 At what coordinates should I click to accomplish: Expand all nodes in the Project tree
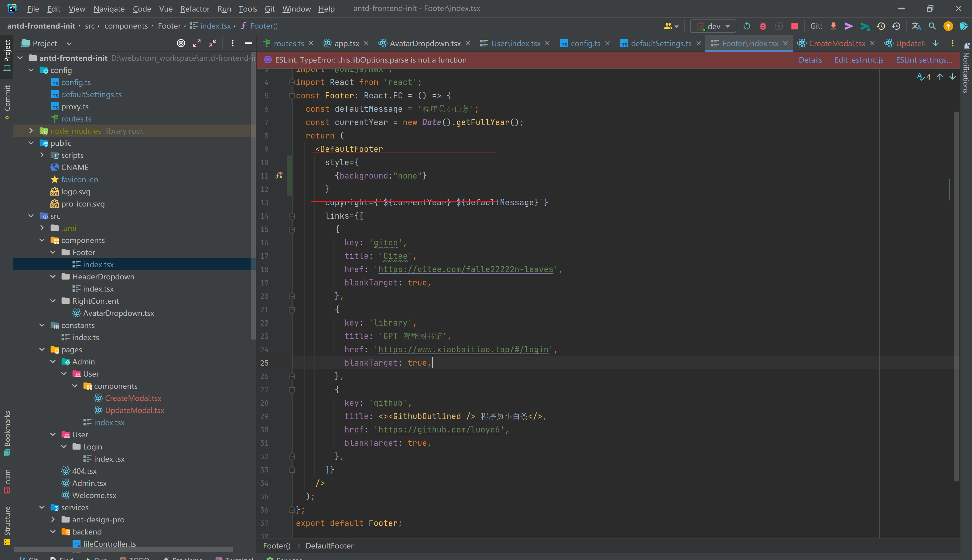point(197,43)
